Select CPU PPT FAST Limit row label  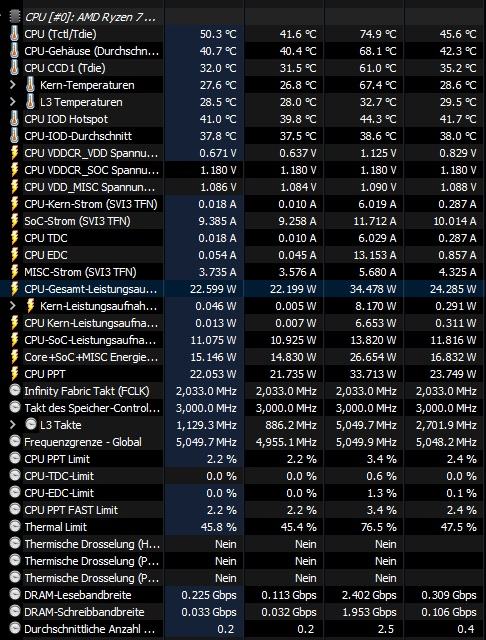point(71,510)
